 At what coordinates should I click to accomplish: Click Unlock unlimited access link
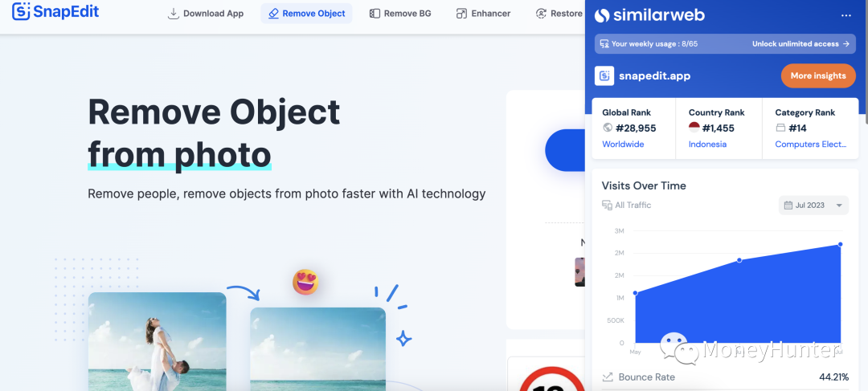click(x=800, y=43)
